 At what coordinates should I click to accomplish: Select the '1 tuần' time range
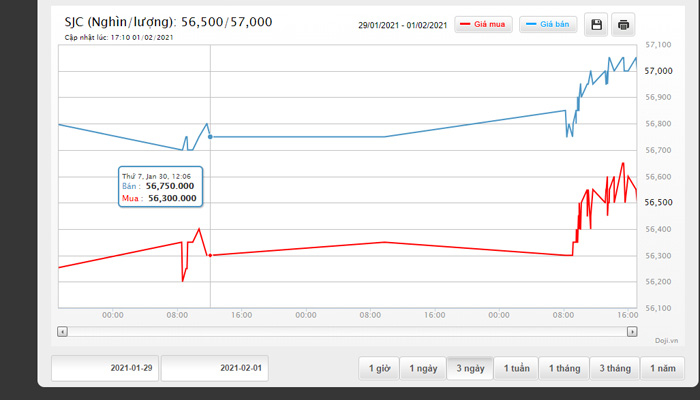click(x=517, y=368)
